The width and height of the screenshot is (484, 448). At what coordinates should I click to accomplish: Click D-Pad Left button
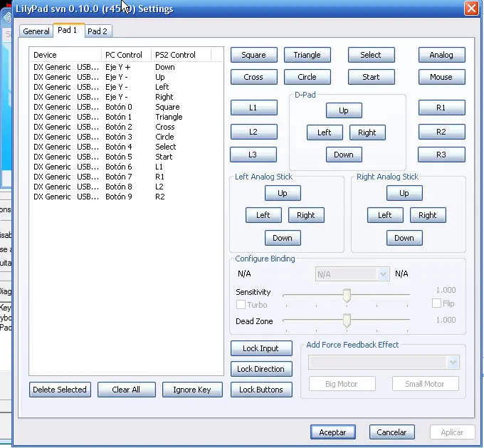point(325,132)
